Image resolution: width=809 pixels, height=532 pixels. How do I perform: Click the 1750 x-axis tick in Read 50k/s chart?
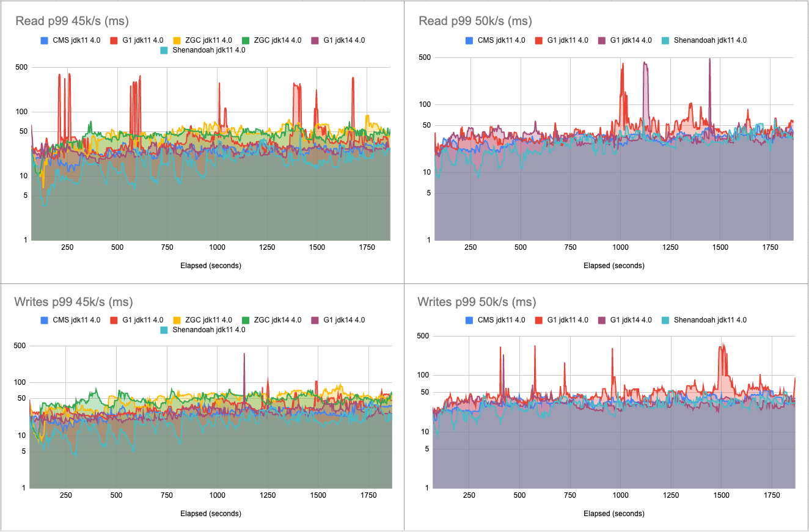[x=770, y=247]
